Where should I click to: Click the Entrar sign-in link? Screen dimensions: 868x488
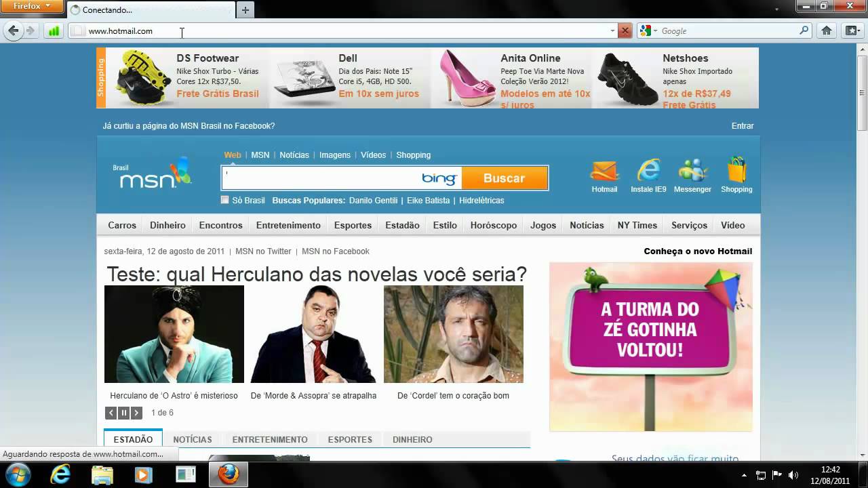pos(743,126)
